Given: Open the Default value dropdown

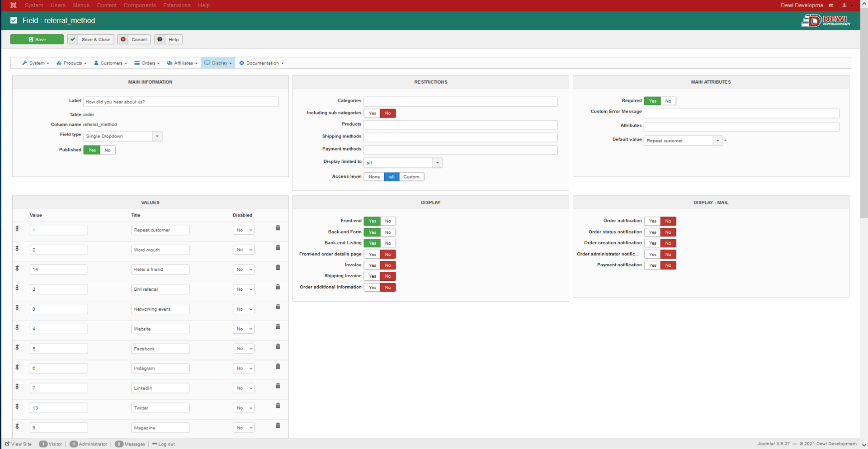Looking at the screenshot, I should click(x=683, y=141).
